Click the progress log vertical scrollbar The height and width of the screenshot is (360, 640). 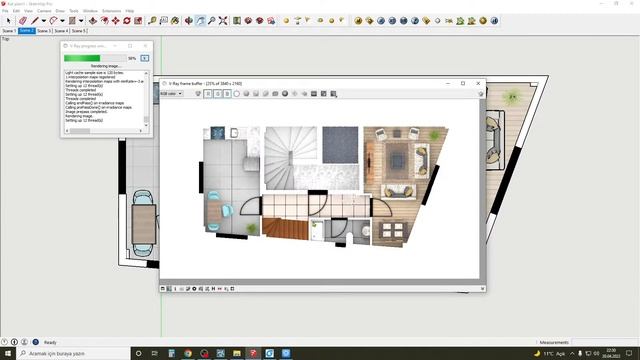pos(146,99)
